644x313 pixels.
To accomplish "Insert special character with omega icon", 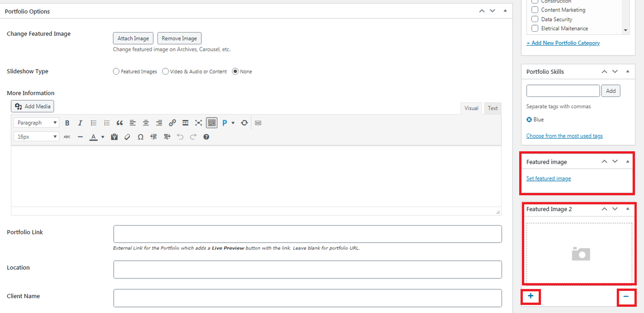I will click(140, 137).
